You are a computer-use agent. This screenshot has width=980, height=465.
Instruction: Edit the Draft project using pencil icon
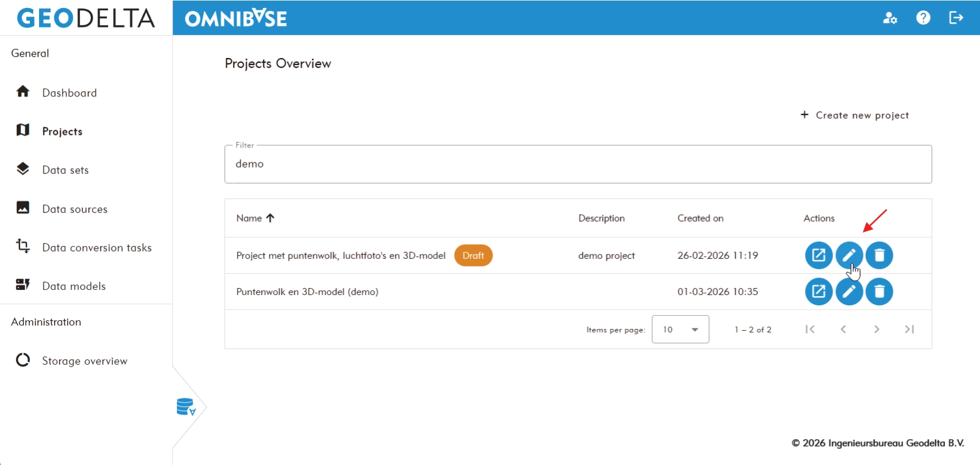pyautogui.click(x=849, y=255)
